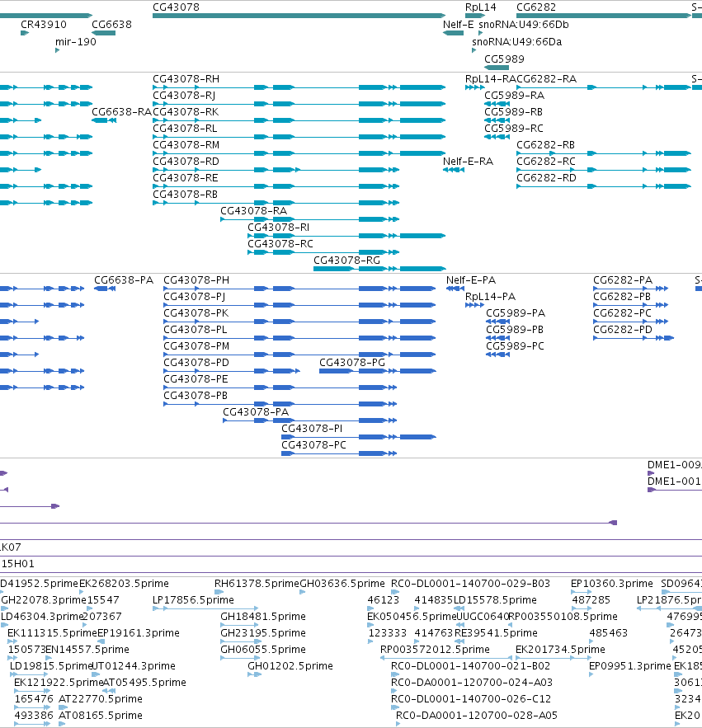Select transcript CG43078-RD
Viewport: 702px width, 728px height.
(186, 162)
